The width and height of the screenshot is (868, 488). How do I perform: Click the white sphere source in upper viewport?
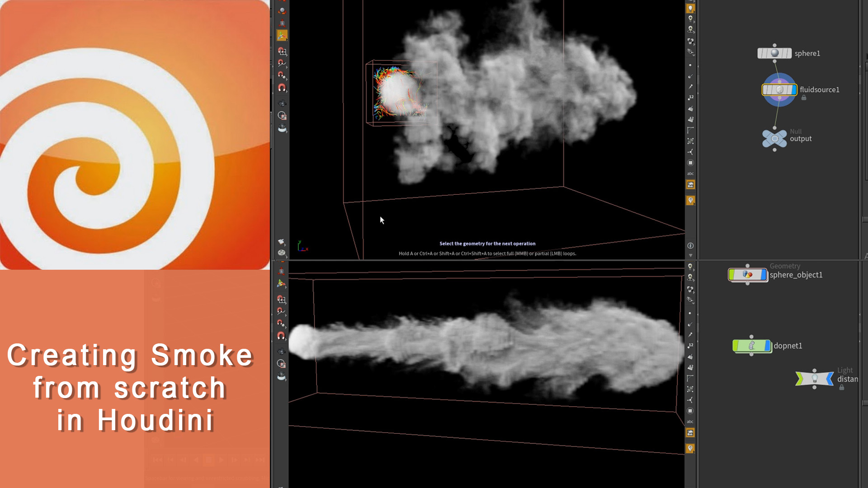pyautogui.click(x=399, y=93)
